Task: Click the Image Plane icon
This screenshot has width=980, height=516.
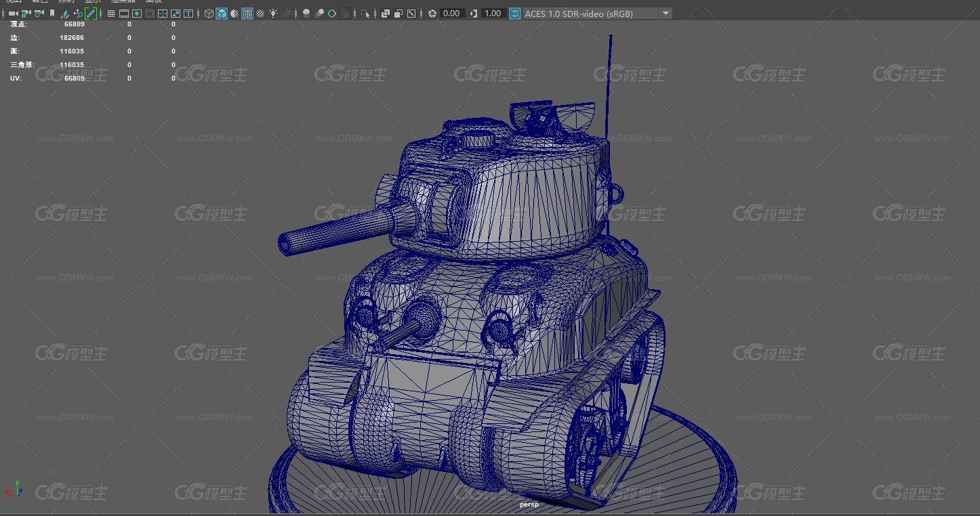Action: point(64,14)
